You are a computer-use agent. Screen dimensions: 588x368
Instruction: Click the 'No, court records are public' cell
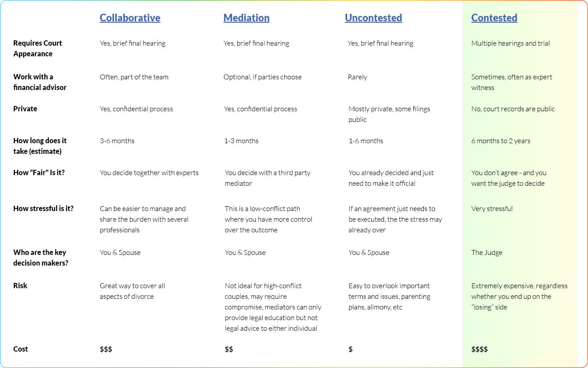pos(513,109)
